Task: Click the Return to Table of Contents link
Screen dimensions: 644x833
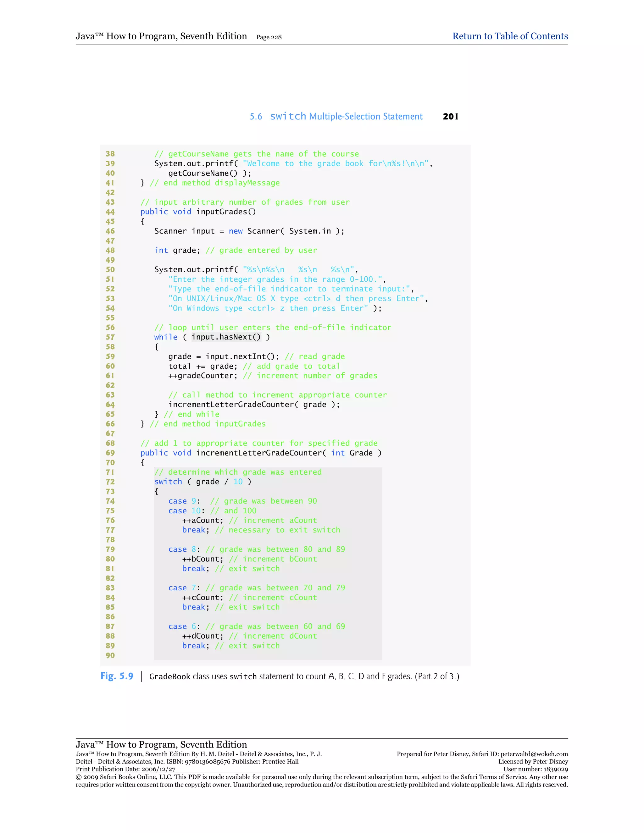Action: click(x=510, y=36)
